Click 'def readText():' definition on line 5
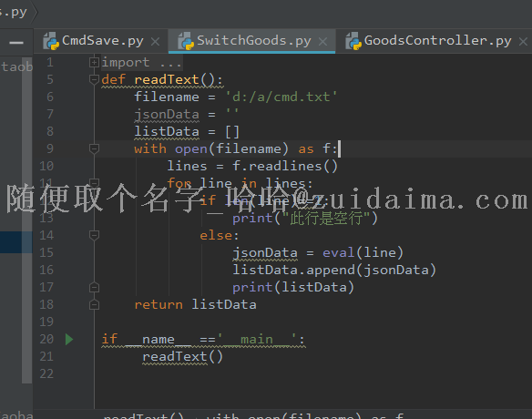Viewport: 532px width, 419px height. pos(162,80)
